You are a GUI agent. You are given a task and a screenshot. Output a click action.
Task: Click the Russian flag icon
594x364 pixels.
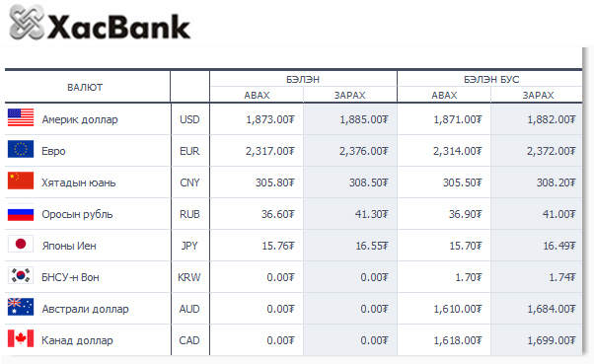coord(21,212)
